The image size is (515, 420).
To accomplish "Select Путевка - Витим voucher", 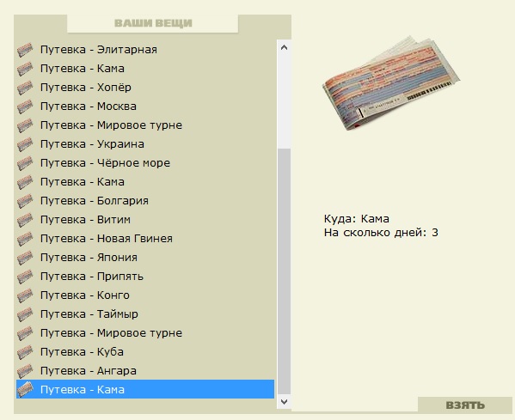I will (x=145, y=220).
